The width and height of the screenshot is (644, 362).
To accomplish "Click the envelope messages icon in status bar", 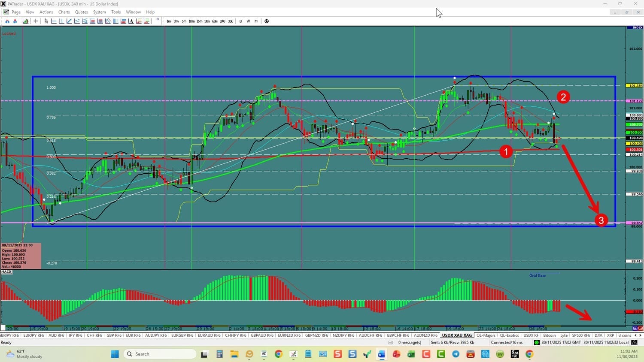I will 390,343.
